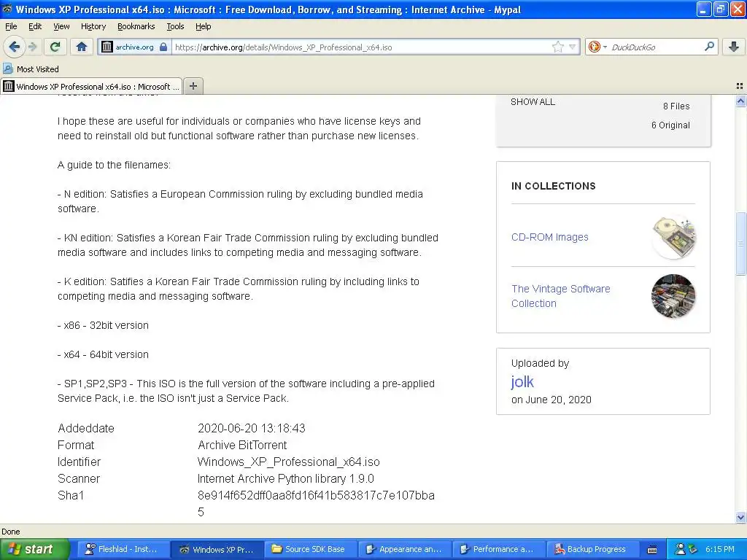Click the Format value Archive BitTorrent
Image resolution: width=747 pixels, height=560 pixels.
pos(242,446)
